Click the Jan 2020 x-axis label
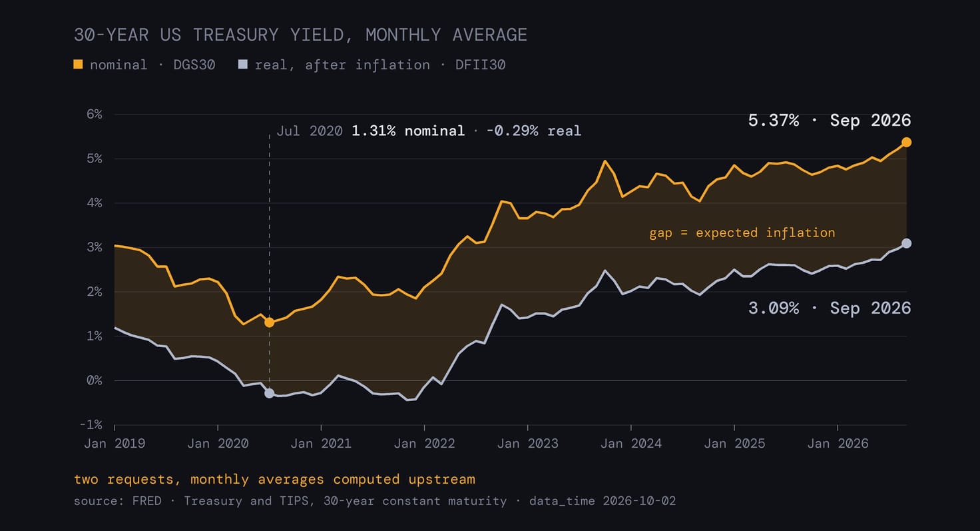The height and width of the screenshot is (531, 980). click(218, 443)
